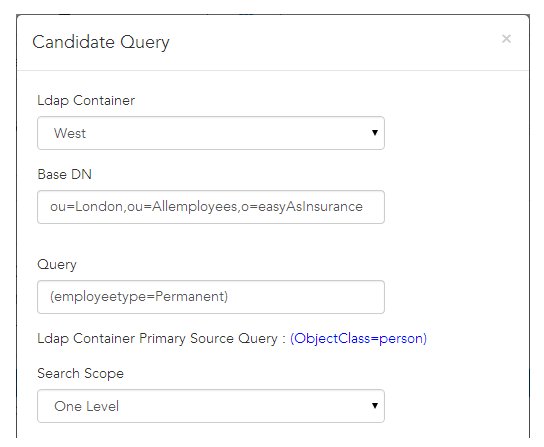Close the Candidate Query dialog
This screenshot has height=447, width=544.
[506, 39]
